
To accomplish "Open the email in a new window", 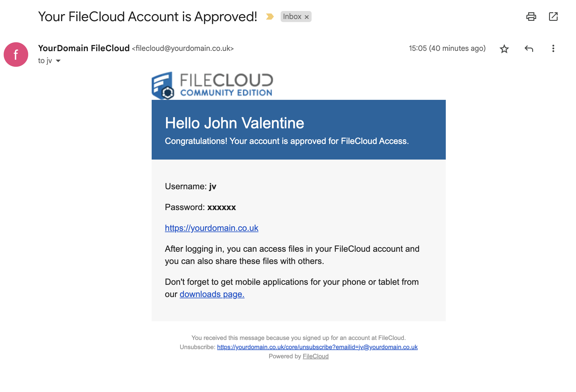I will point(554,17).
